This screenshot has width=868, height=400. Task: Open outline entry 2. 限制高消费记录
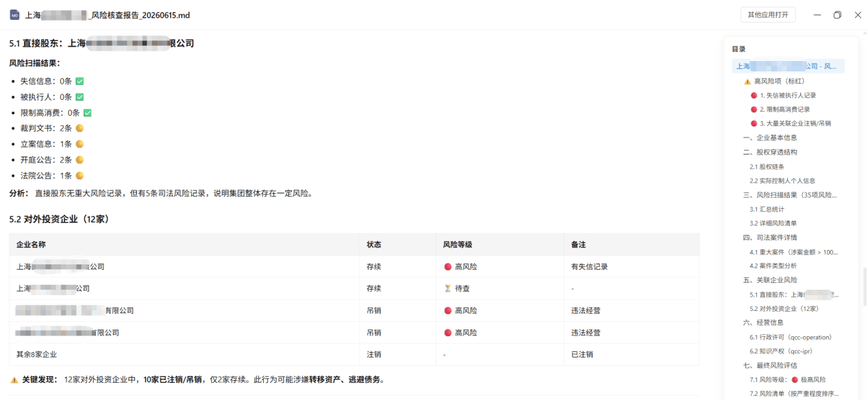point(780,110)
